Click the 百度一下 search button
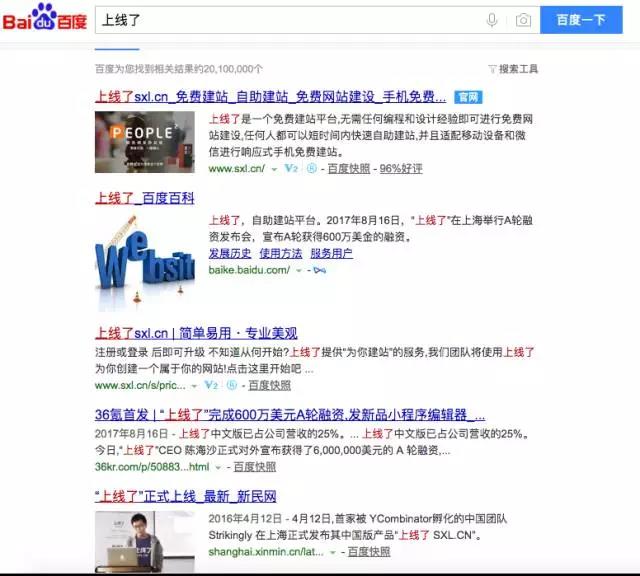Image resolution: width=640 pixels, height=576 pixels. click(x=581, y=20)
